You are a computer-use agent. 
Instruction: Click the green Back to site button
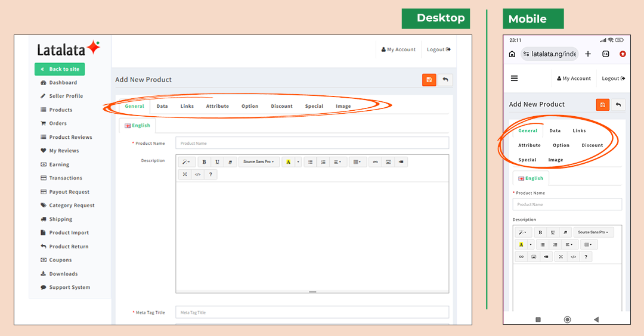(x=60, y=69)
